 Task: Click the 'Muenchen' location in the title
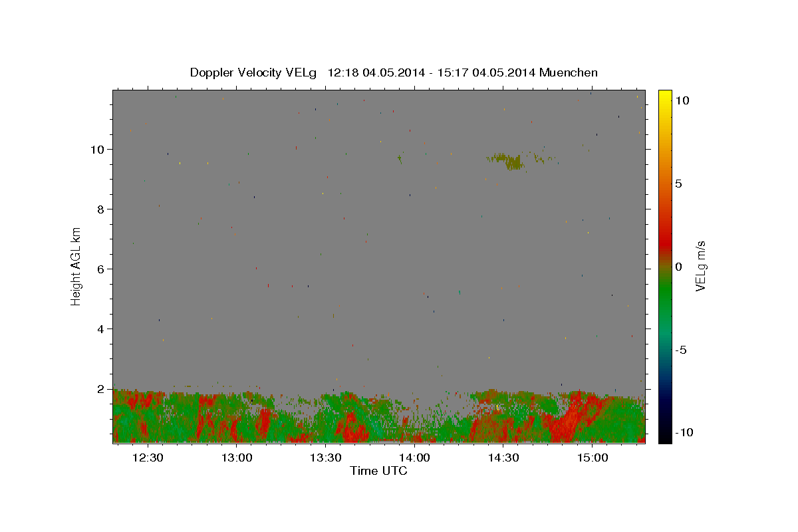tap(569, 72)
